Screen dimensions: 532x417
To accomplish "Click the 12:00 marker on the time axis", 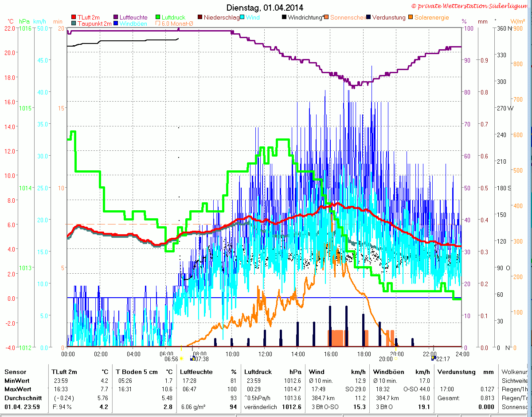I will pos(265,354).
